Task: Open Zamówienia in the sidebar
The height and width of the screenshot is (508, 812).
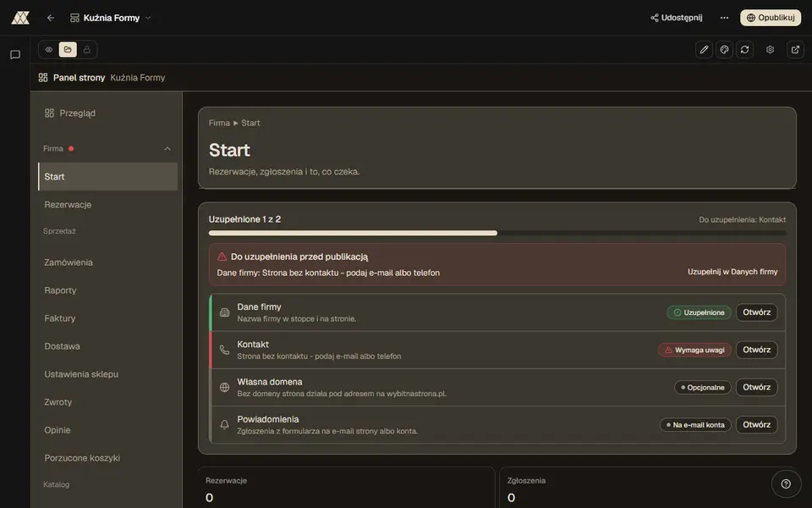Action: click(107, 262)
